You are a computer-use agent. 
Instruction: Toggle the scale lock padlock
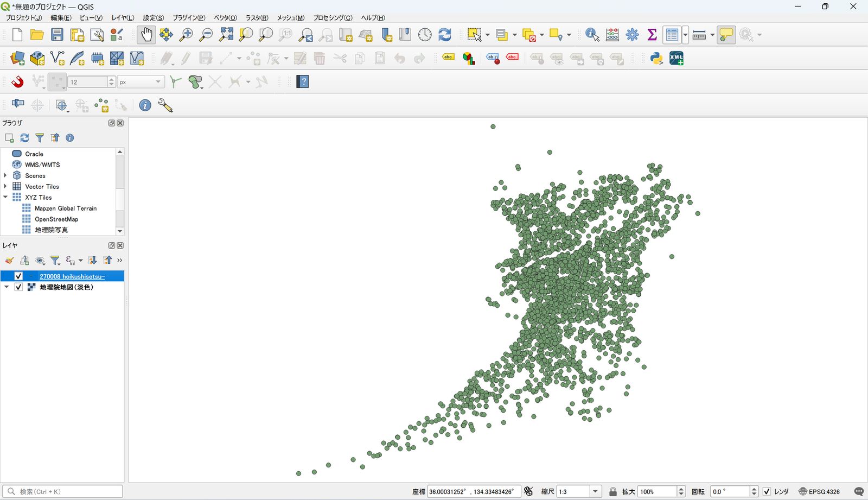(x=613, y=491)
